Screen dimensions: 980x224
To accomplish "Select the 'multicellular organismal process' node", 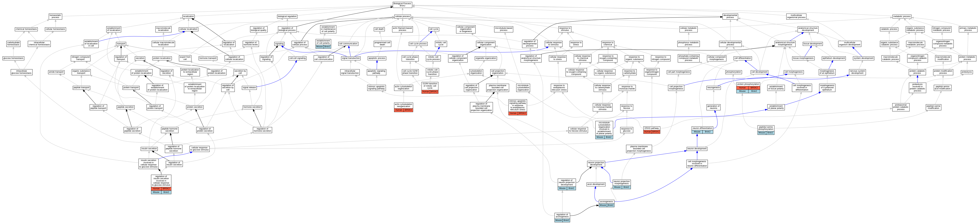I will [796, 16].
